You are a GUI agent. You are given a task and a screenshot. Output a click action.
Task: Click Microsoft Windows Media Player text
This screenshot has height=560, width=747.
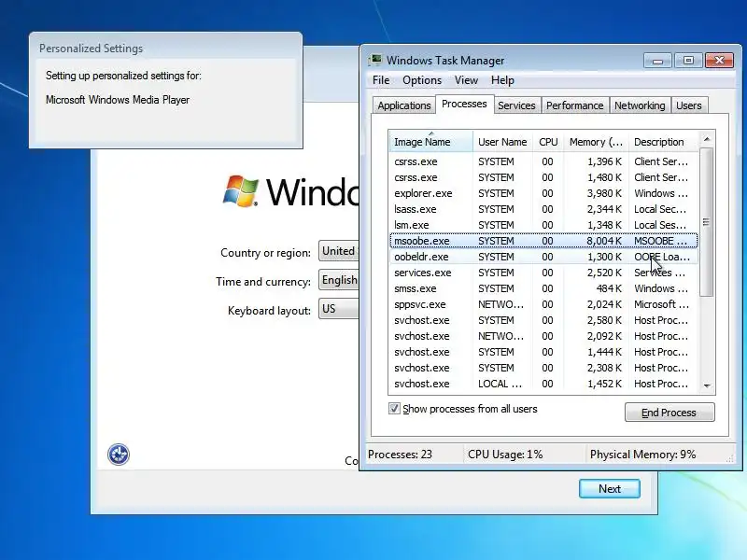click(x=118, y=100)
